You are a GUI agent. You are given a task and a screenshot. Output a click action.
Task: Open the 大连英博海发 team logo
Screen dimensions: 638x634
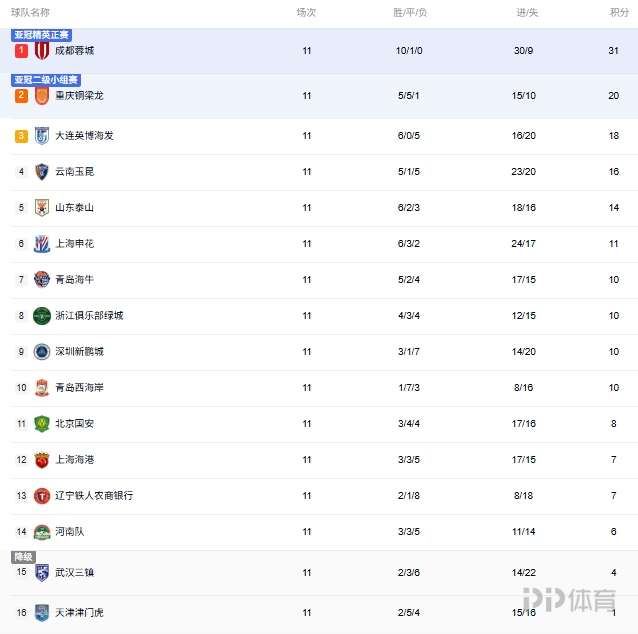point(42,136)
